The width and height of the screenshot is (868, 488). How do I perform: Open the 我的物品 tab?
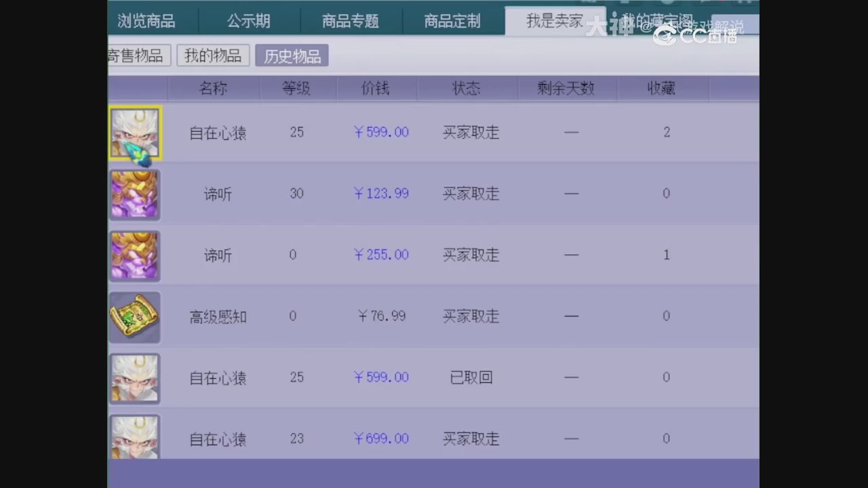(x=213, y=56)
